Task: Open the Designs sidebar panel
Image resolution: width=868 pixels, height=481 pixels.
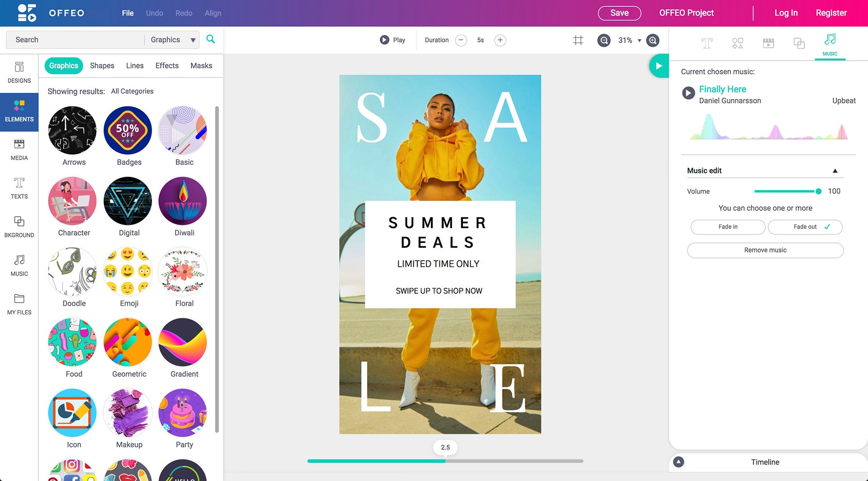Action: tap(19, 73)
